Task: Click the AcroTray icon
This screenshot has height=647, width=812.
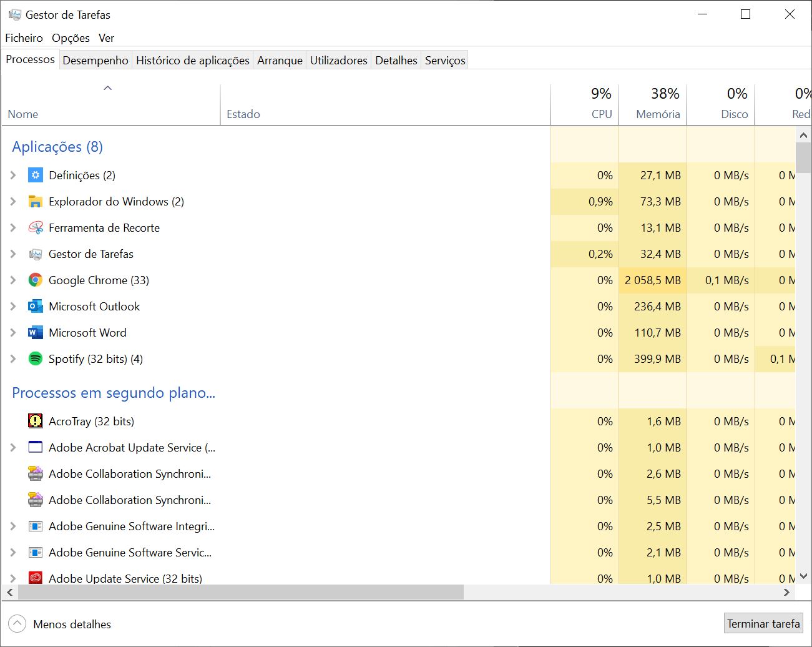Action: [x=36, y=422]
